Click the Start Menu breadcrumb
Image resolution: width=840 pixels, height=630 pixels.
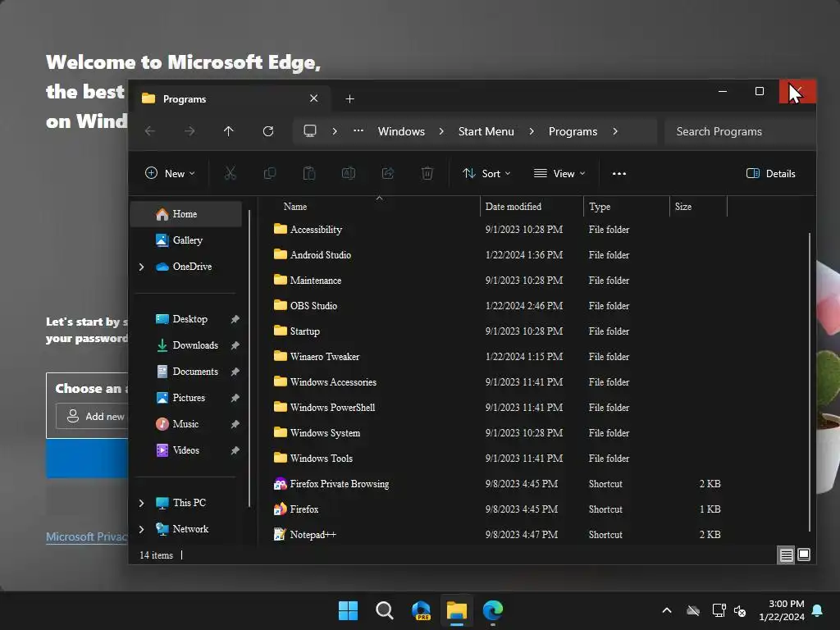486,131
